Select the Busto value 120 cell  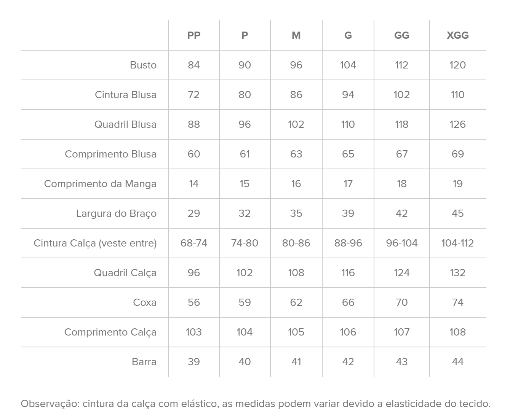[457, 65]
